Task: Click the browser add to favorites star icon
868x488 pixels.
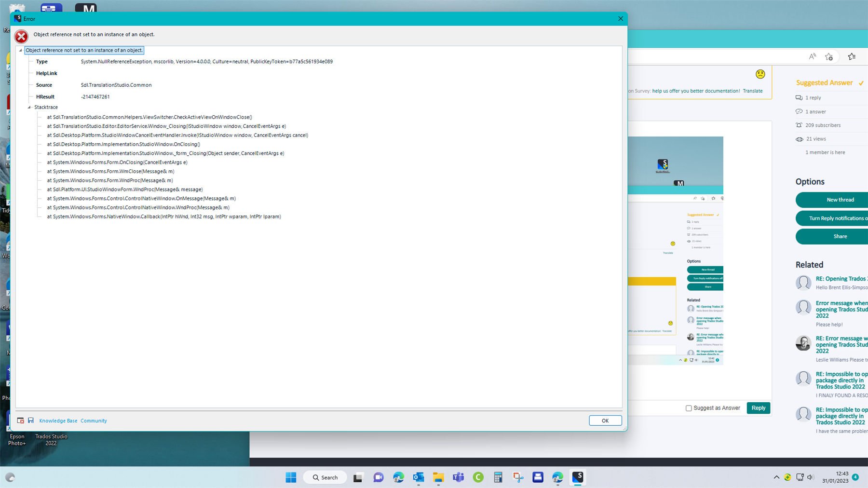Action: pos(829,56)
